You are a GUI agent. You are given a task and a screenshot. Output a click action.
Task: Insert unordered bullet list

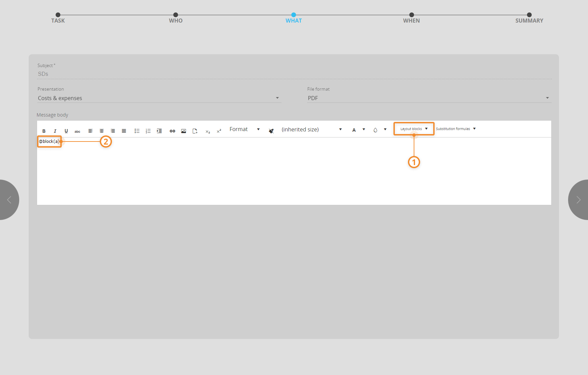coord(137,131)
